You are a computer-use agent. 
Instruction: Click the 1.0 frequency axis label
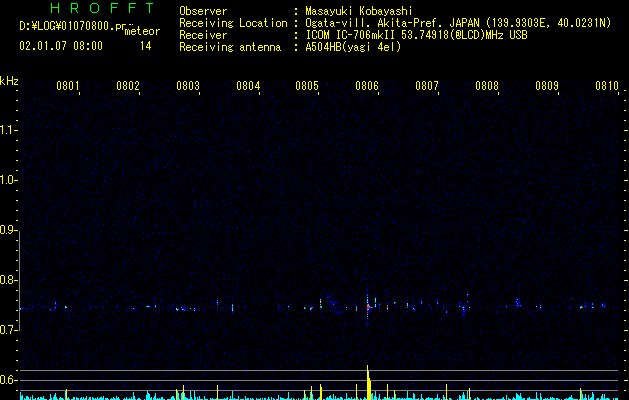pos(8,181)
